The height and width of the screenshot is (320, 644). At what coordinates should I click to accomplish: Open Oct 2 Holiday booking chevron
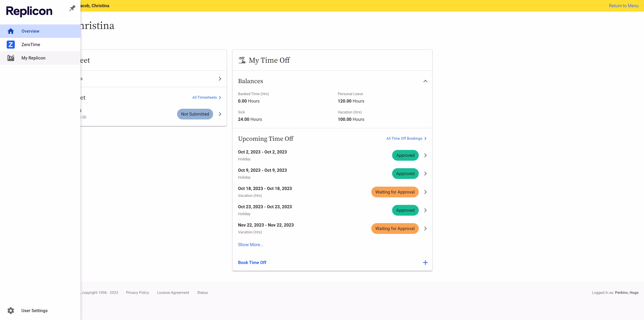click(425, 155)
